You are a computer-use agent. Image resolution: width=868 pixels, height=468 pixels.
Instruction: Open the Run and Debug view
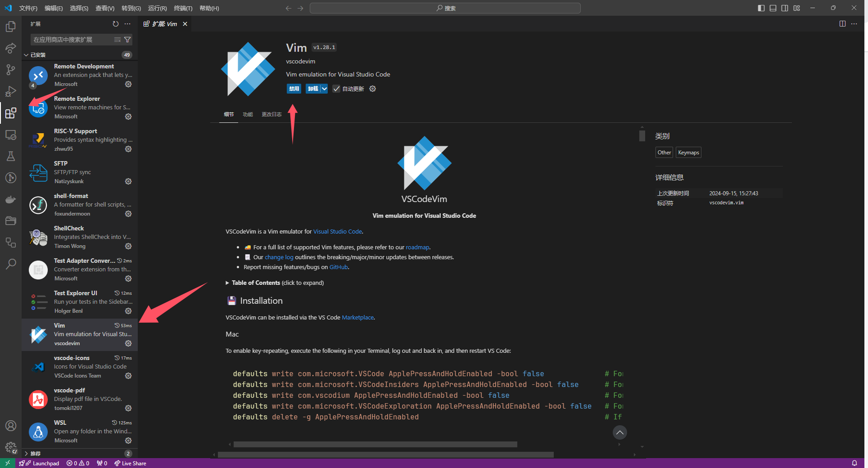point(11,91)
